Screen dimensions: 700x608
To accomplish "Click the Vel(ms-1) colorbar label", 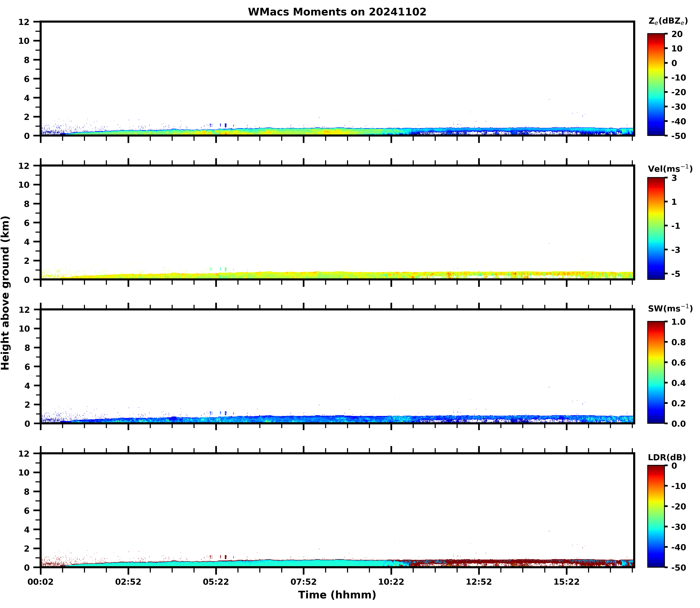I will pos(670,168).
